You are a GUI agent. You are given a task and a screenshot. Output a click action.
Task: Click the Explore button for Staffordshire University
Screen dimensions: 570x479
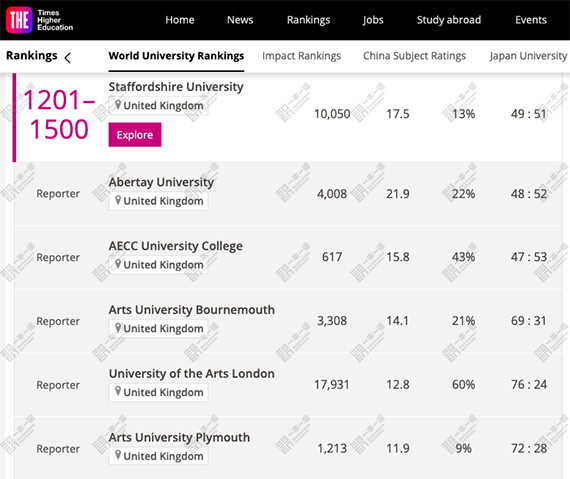135,135
